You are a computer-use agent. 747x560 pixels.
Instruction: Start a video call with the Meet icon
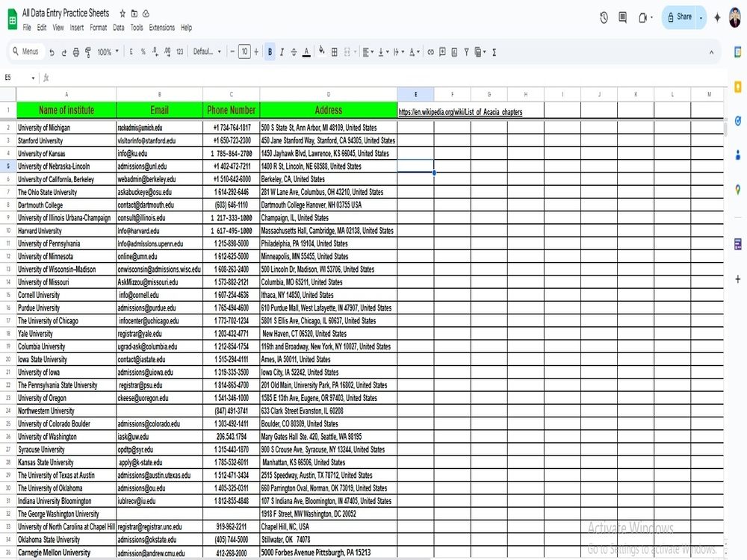click(x=645, y=18)
